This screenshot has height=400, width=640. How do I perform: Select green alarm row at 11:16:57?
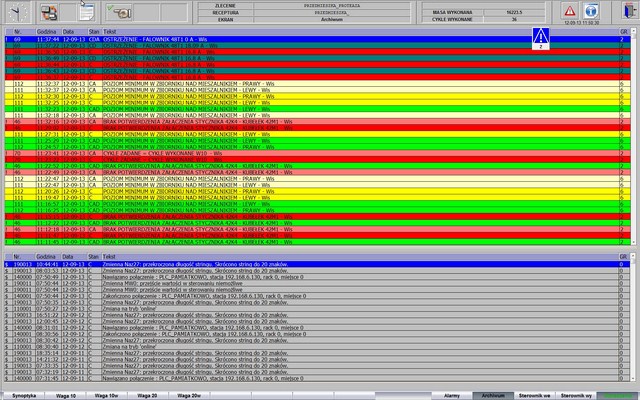tap(318, 204)
